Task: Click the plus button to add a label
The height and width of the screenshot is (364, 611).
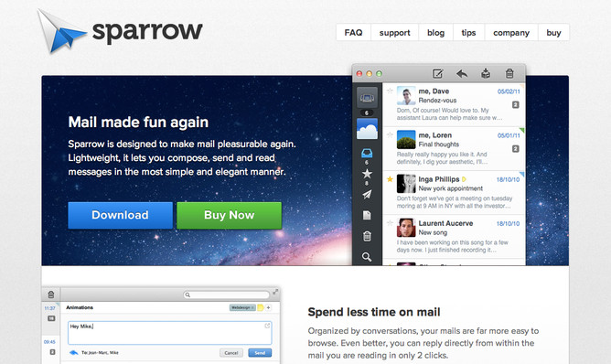Action: click(x=269, y=308)
